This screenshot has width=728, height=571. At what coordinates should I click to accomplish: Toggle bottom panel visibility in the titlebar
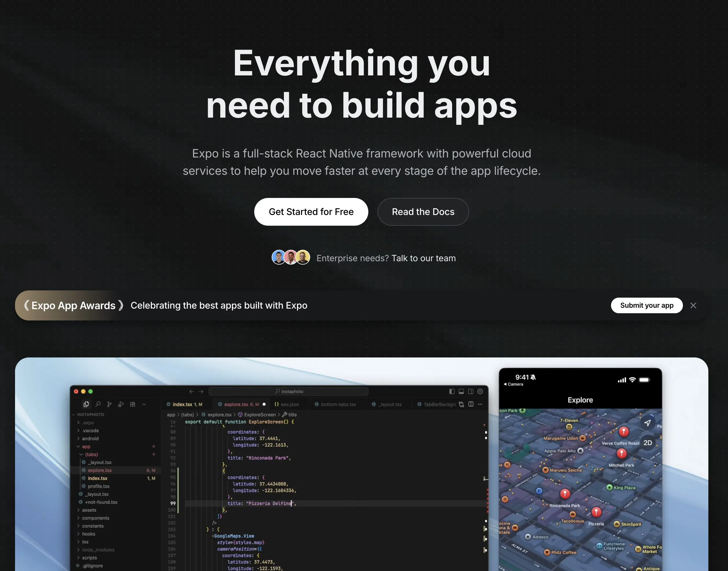pyautogui.click(x=462, y=392)
